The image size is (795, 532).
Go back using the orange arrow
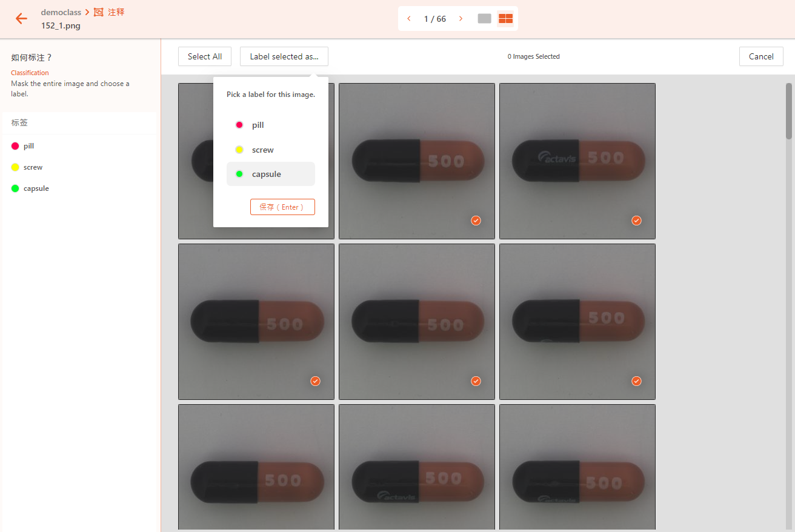21,19
